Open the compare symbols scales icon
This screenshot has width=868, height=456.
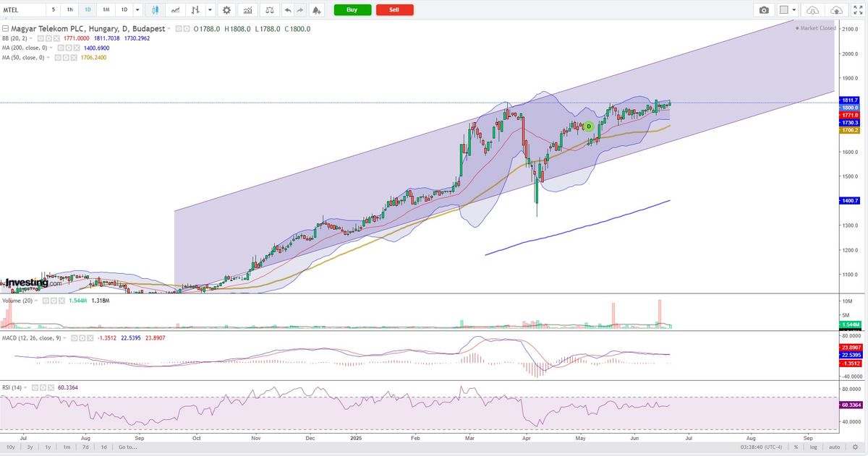tap(269, 10)
